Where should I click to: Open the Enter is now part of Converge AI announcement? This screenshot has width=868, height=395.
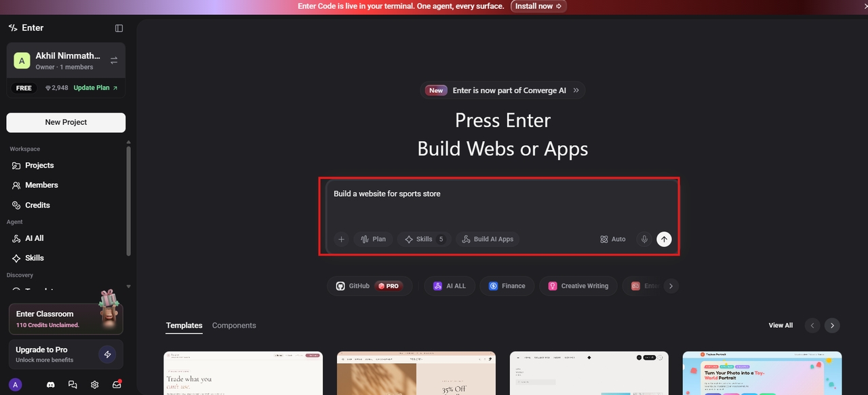[502, 90]
